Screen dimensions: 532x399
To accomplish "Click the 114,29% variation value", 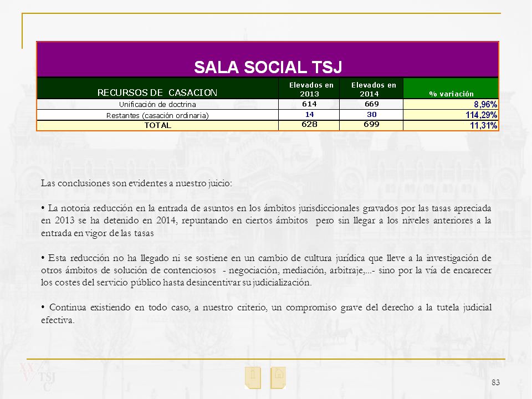I will [x=481, y=115].
